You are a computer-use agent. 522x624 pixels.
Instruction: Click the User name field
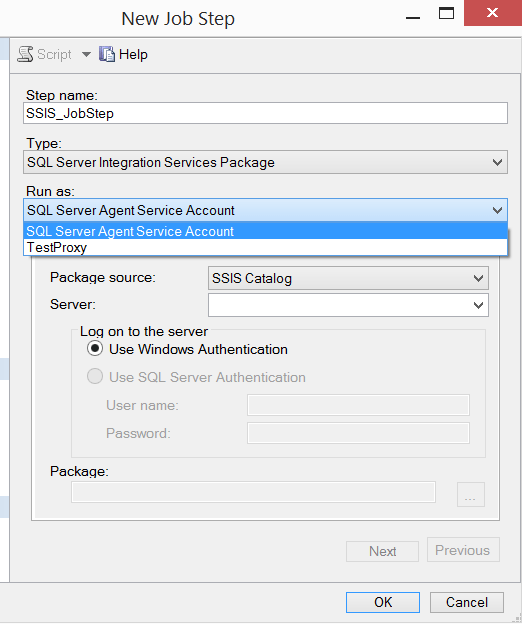358,405
